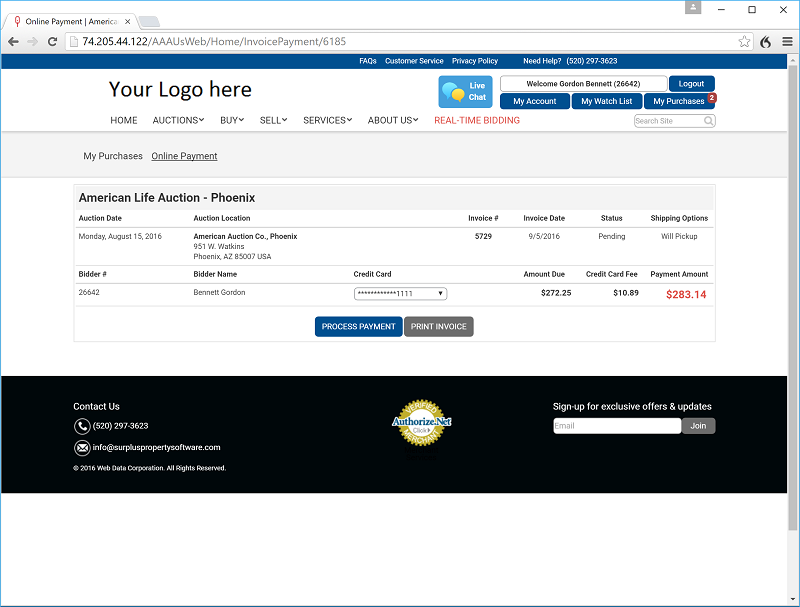Click the phone icon under Contact Us

pyautogui.click(x=82, y=426)
